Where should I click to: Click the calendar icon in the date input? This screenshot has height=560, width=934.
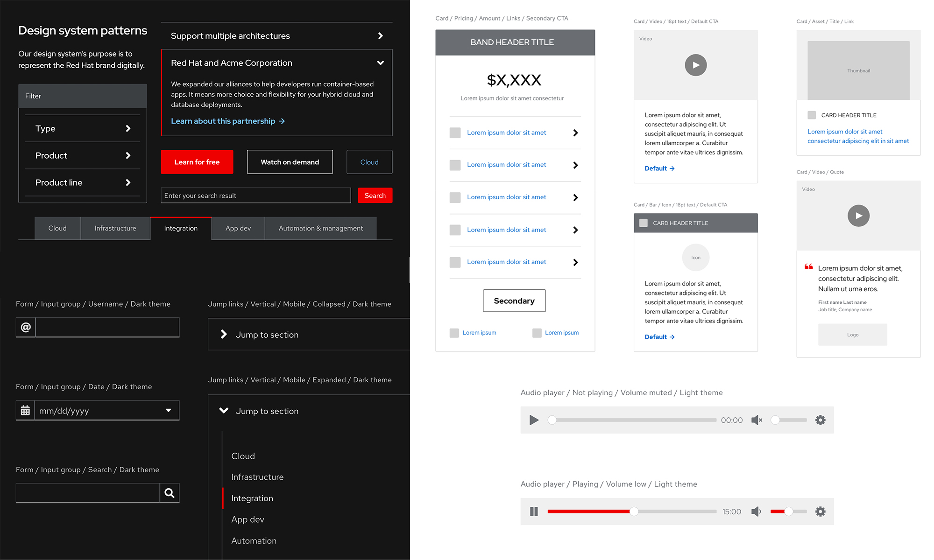[25, 411]
